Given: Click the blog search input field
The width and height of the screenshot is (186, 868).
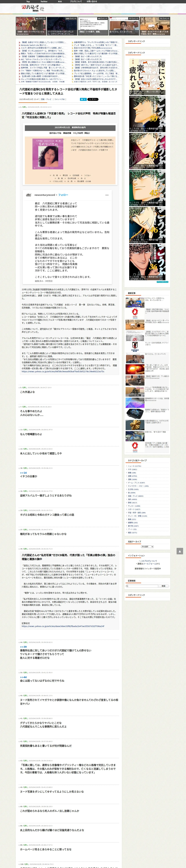Looking at the screenshot, I should pos(142,586).
